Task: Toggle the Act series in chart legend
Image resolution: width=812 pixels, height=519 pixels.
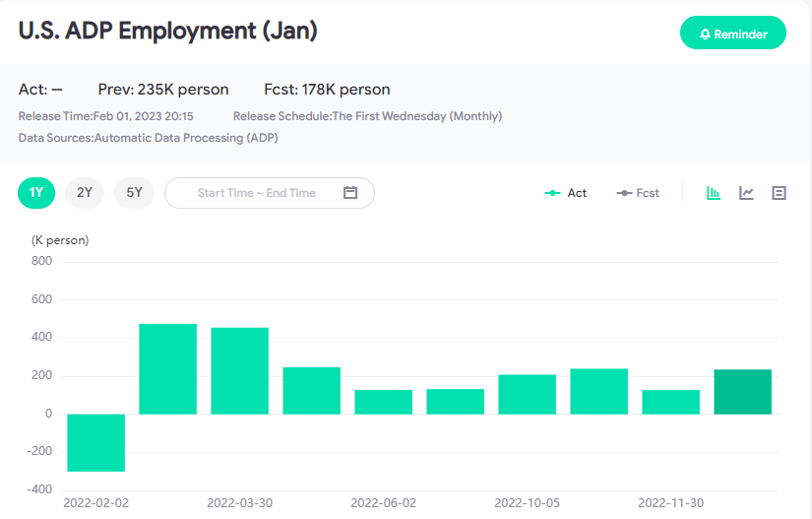Action: click(x=566, y=193)
